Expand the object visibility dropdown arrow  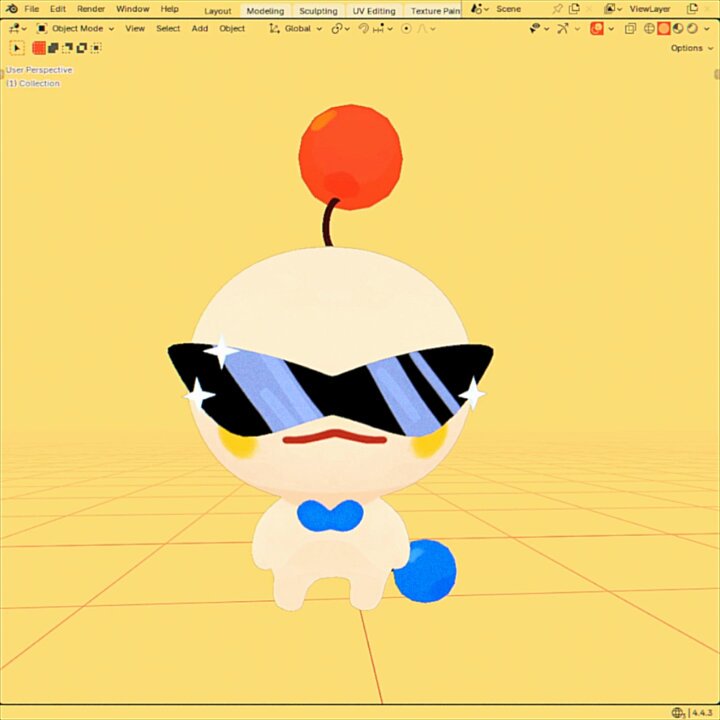pos(546,29)
